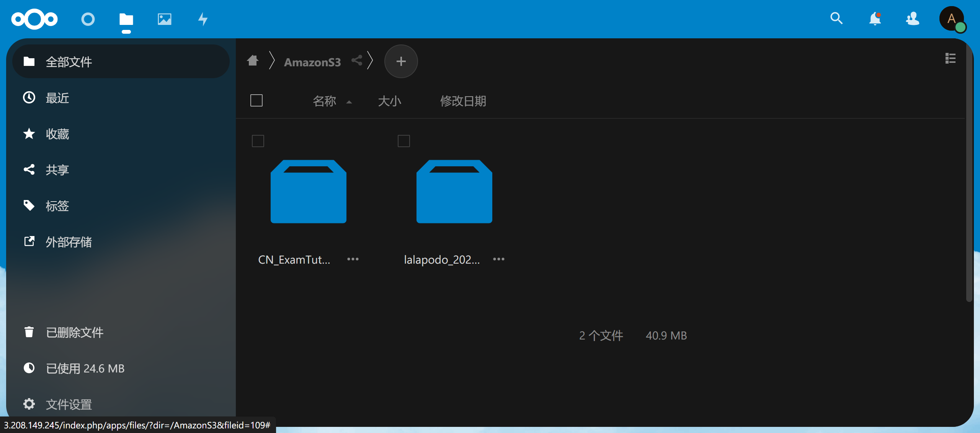Open actions menu for lalapodo_202 folder
This screenshot has width=980, height=433.
[x=498, y=259]
